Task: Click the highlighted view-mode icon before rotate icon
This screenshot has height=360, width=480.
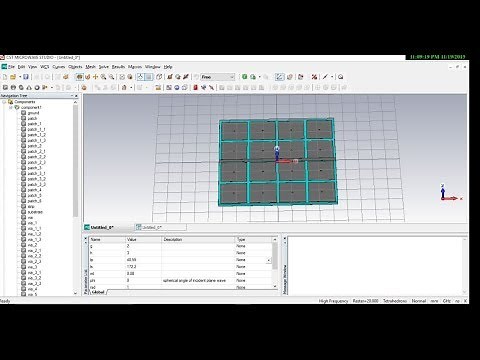Action: pos(80,77)
